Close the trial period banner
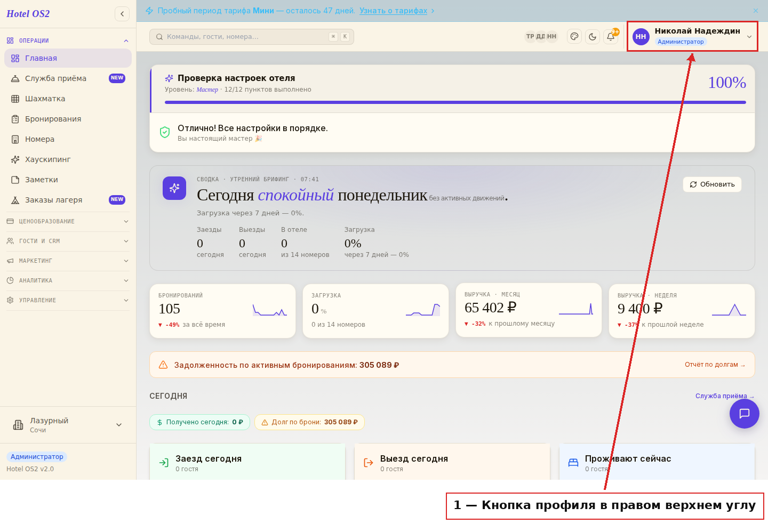The width and height of the screenshot is (768, 532). tap(756, 11)
